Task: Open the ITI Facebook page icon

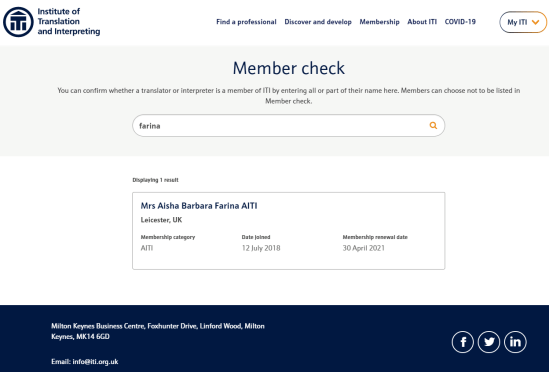Action: click(463, 342)
